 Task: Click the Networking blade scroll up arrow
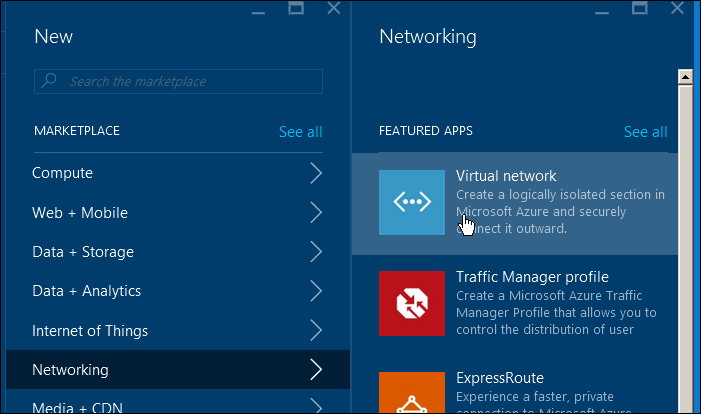685,77
